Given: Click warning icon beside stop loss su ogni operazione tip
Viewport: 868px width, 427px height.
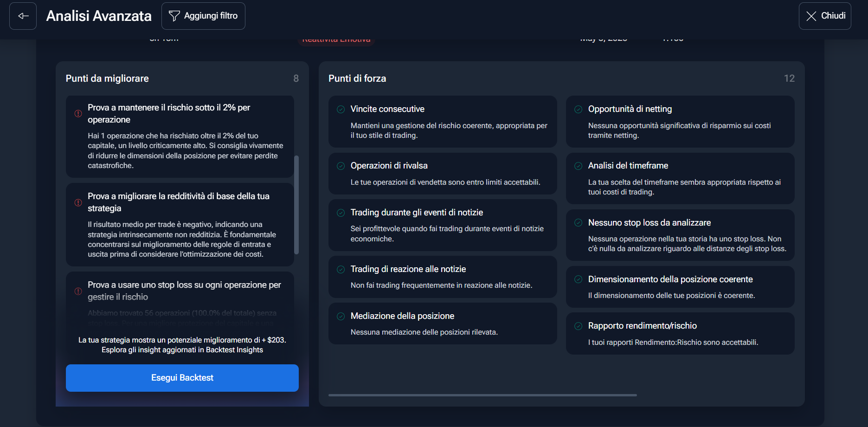Looking at the screenshot, I should point(78,291).
